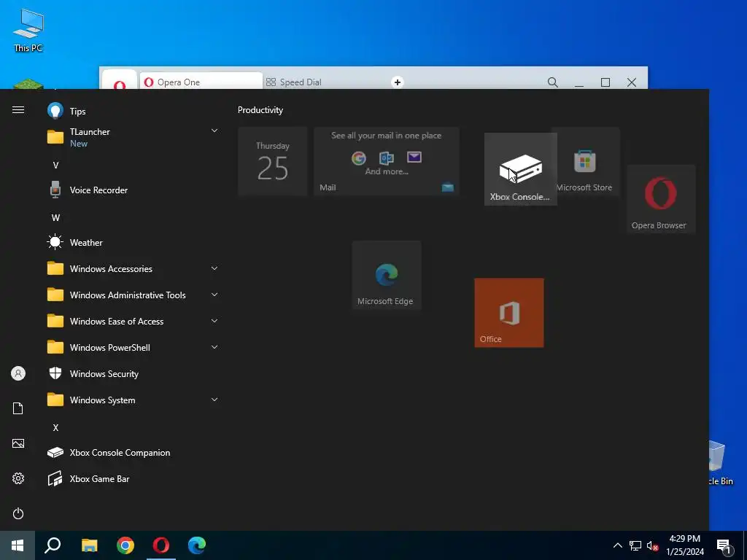Launch Google Chrome from the taskbar
This screenshot has width=747, height=560.
tap(125, 545)
